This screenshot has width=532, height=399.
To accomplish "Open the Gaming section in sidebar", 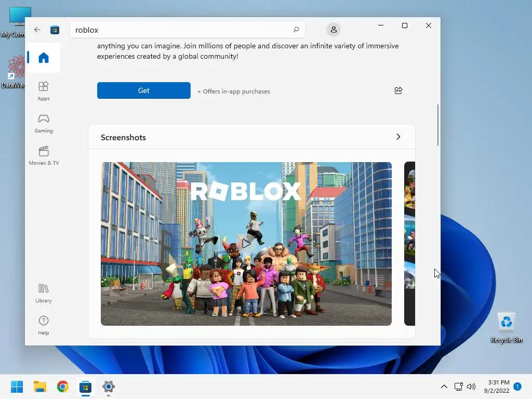I will click(44, 124).
